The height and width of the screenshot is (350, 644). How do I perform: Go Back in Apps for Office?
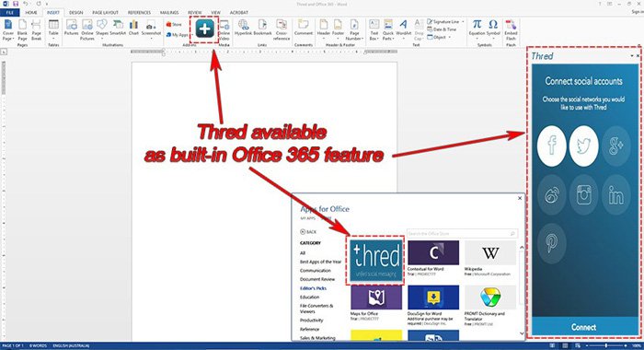[x=308, y=232]
